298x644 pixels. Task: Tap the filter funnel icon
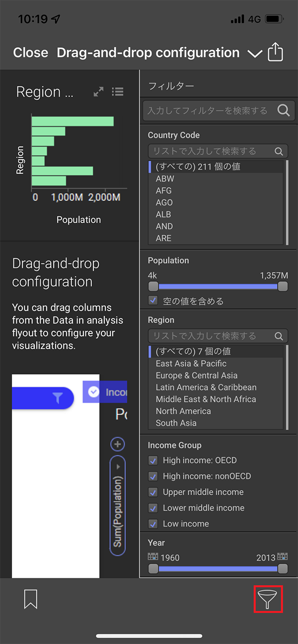tap(268, 599)
